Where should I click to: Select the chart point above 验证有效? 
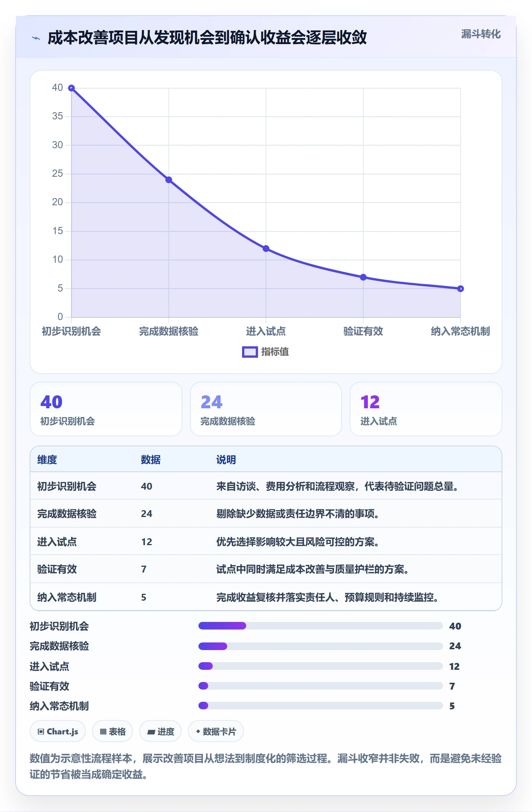(x=363, y=278)
